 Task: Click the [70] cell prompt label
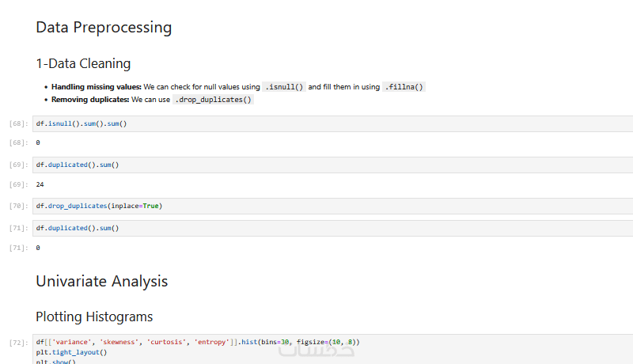(x=17, y=206)
